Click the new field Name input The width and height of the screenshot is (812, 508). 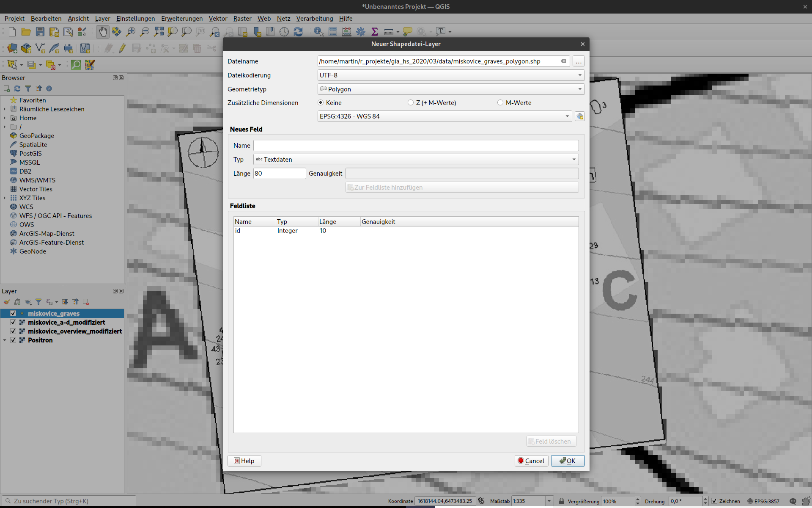416,146
